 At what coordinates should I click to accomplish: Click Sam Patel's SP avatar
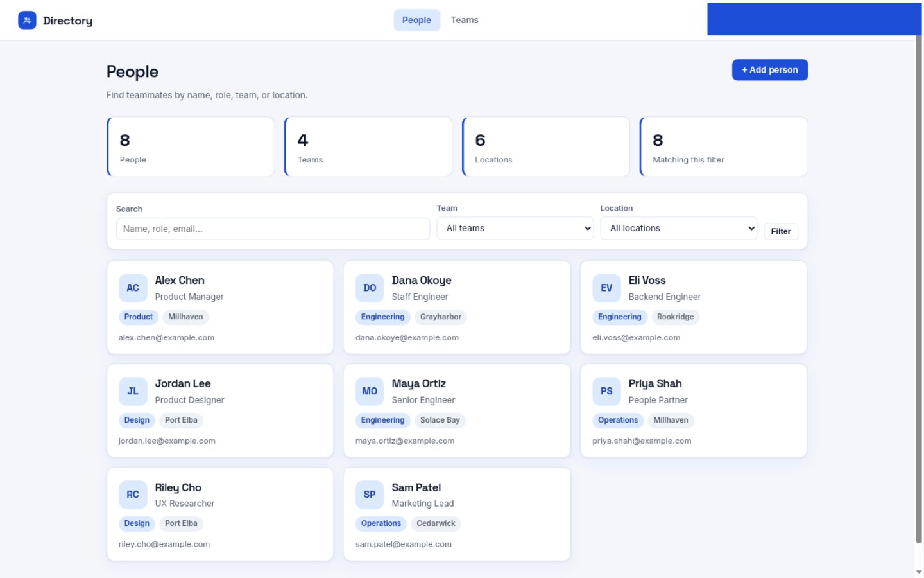pyautogui.click(x=370, y=495)
